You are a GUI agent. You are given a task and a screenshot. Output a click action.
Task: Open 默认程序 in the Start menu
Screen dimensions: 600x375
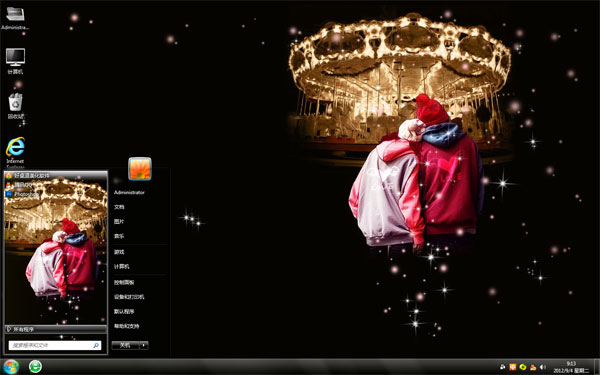tap(124, 311)
